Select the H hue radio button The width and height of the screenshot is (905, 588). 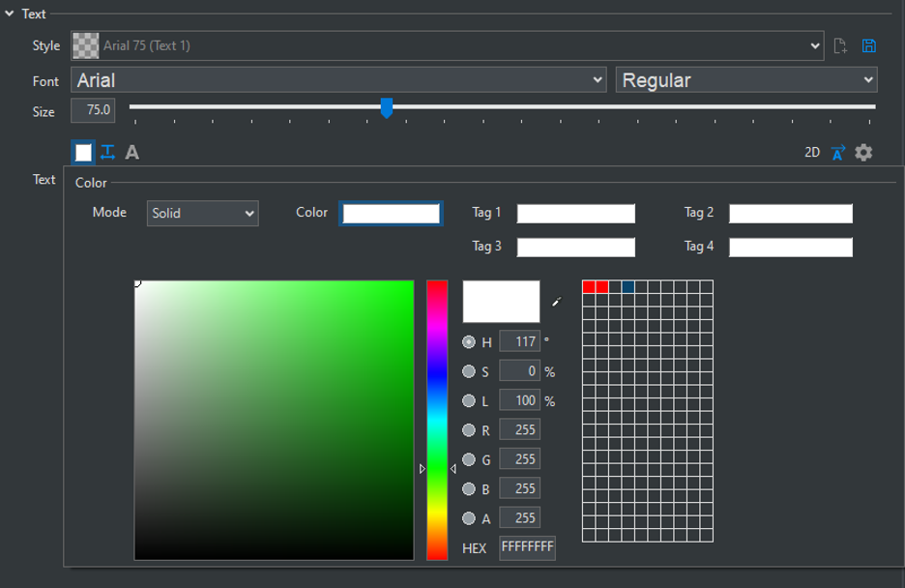(x=469, y=341)
